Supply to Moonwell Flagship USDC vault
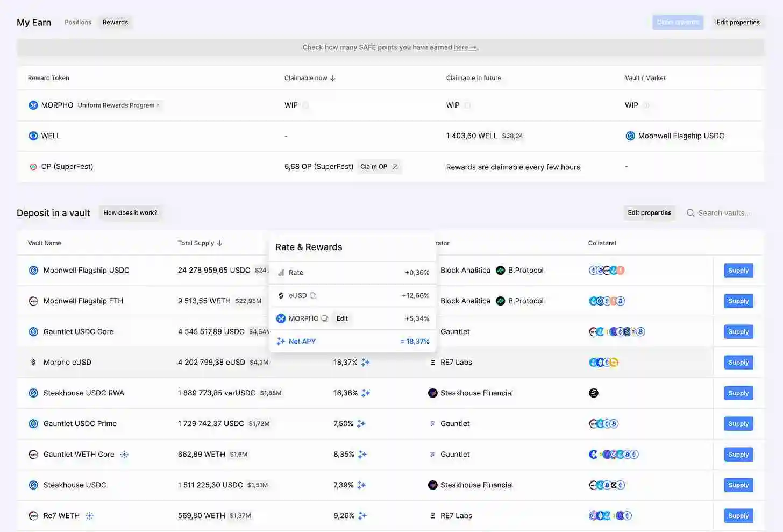The width and height of the screenshot is (783, 532). point(738,270)
